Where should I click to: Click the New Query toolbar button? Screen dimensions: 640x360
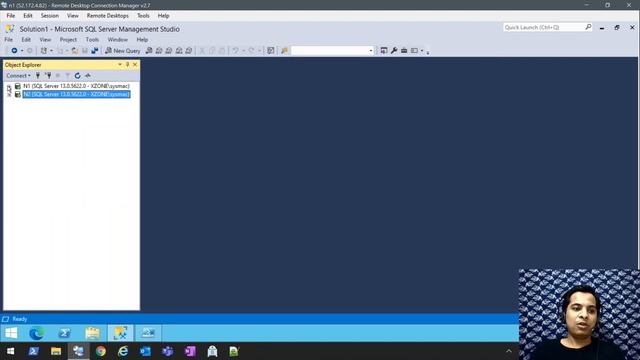coord(123,51)
